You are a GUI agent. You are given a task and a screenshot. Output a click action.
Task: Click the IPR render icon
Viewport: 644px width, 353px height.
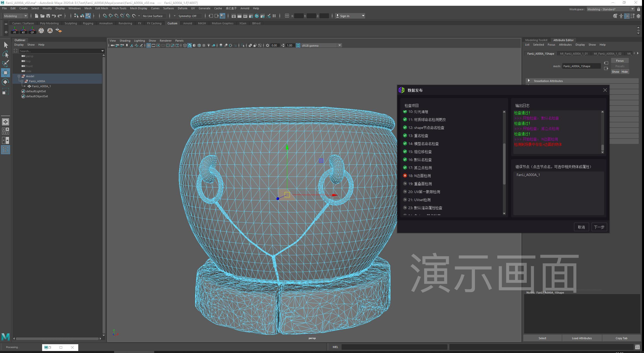(x=245, y=16)
